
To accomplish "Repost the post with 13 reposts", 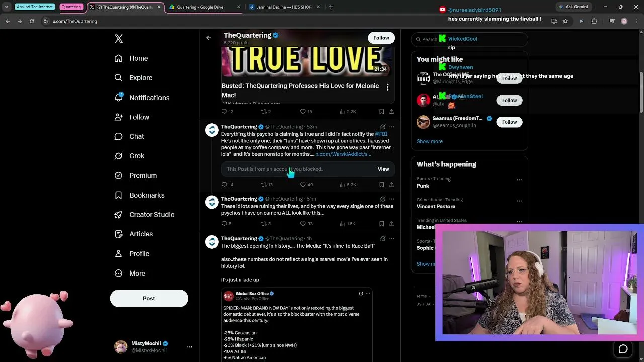I will pos(266,185).
